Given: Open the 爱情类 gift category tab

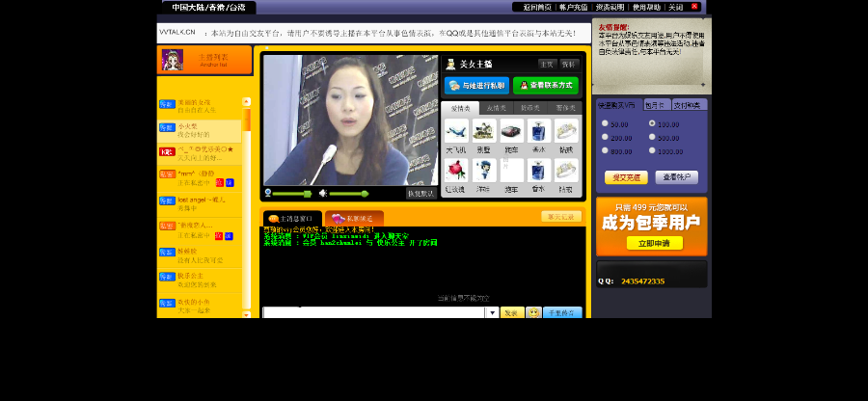Looking at the screenshot, I should click(461, 108).
